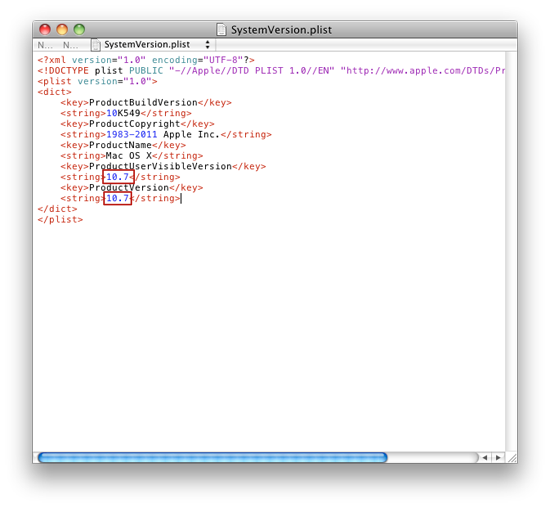Close the SystemVersion.plist window
Image resolution: width=550 pixels, height=508 pixels.
pyautogui.click(x=45, y=29)
